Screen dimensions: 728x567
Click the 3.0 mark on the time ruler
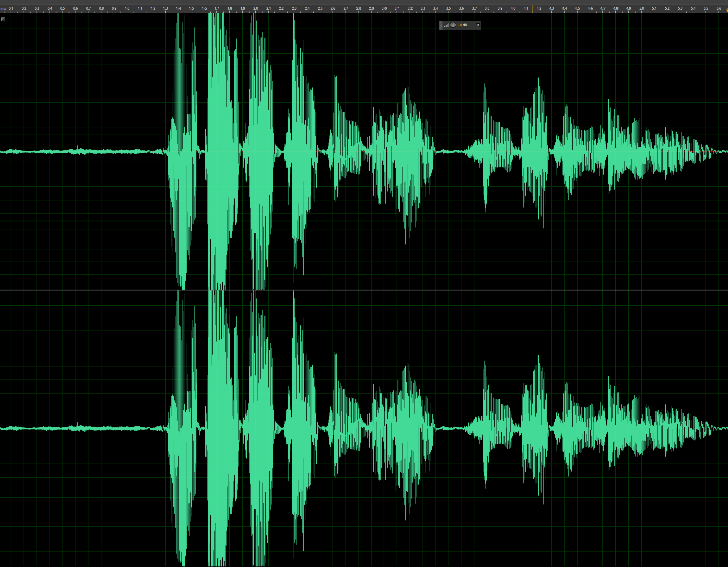[384, 9]
